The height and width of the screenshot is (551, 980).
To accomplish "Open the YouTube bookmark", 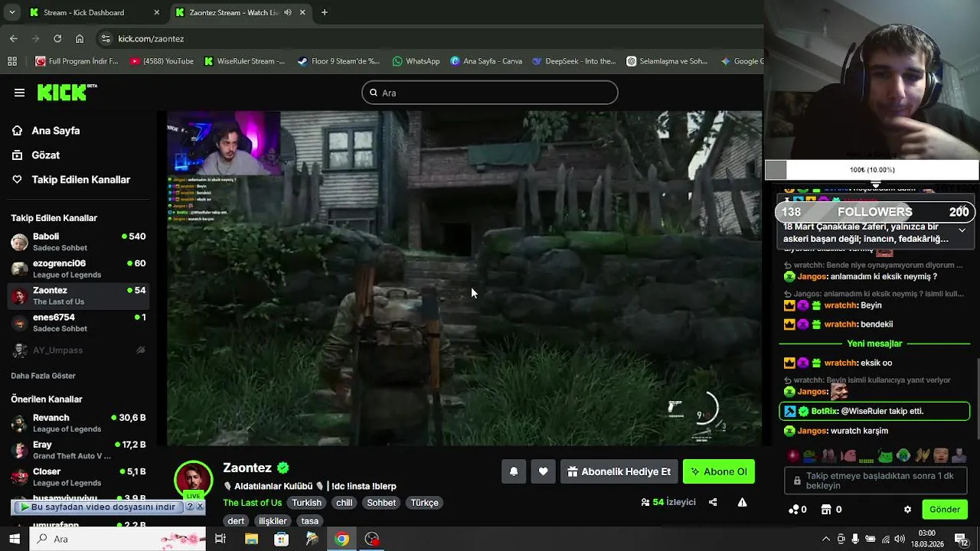I will pos(162,61).
